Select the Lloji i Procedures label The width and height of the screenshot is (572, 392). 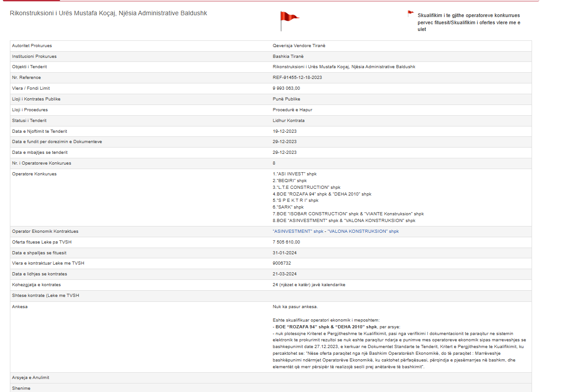point(30,110)
